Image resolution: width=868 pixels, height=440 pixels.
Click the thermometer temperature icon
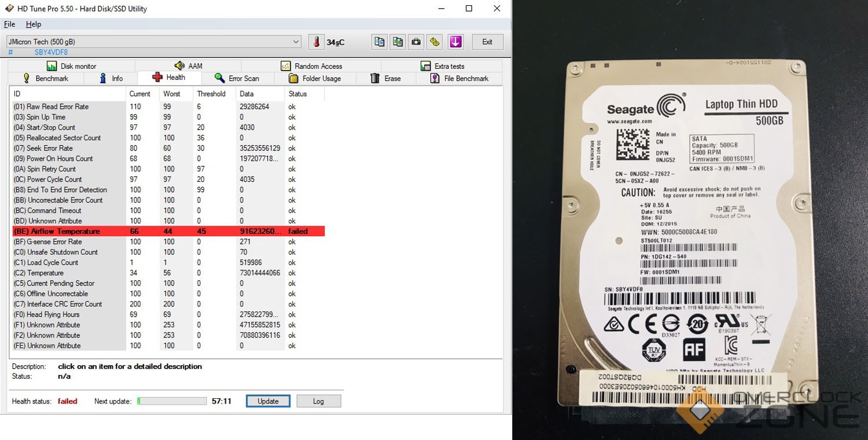coord(316,42)
